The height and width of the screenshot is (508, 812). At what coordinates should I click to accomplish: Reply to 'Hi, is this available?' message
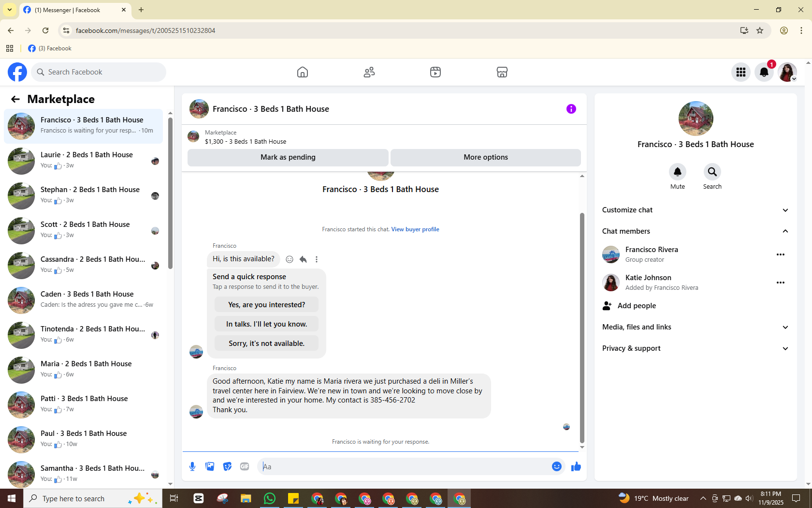(303, 259)
